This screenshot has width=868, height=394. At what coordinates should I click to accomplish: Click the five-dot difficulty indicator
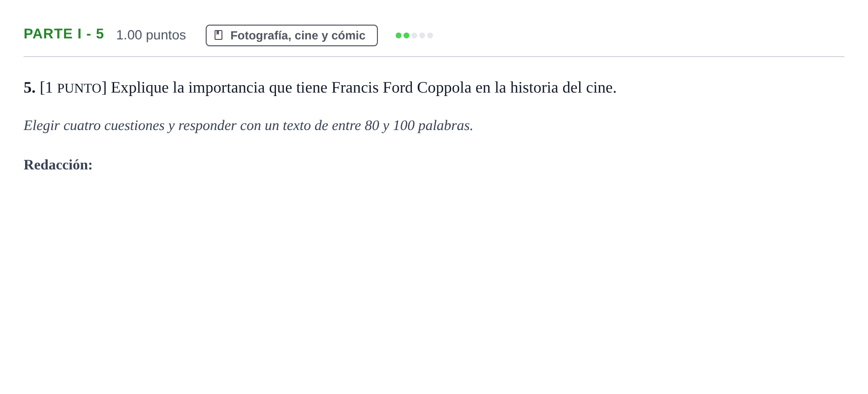click(x=414, y=35)
